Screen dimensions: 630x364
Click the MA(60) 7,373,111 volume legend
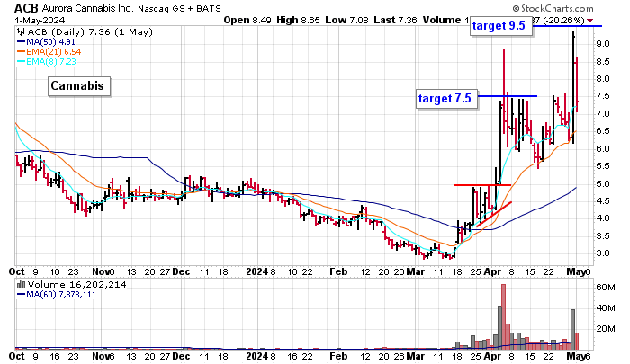56,295
